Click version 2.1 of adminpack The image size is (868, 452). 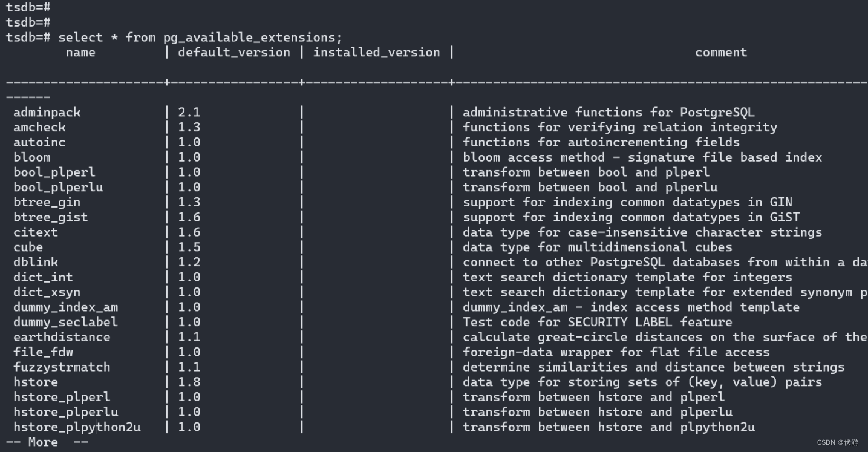pyautogui.click(x=189, y=112)
